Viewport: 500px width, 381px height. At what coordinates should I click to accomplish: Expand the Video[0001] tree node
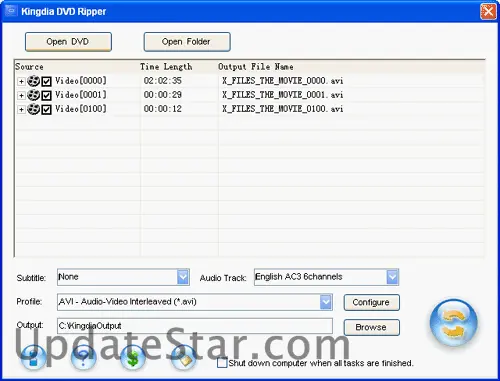pos(21,95)
